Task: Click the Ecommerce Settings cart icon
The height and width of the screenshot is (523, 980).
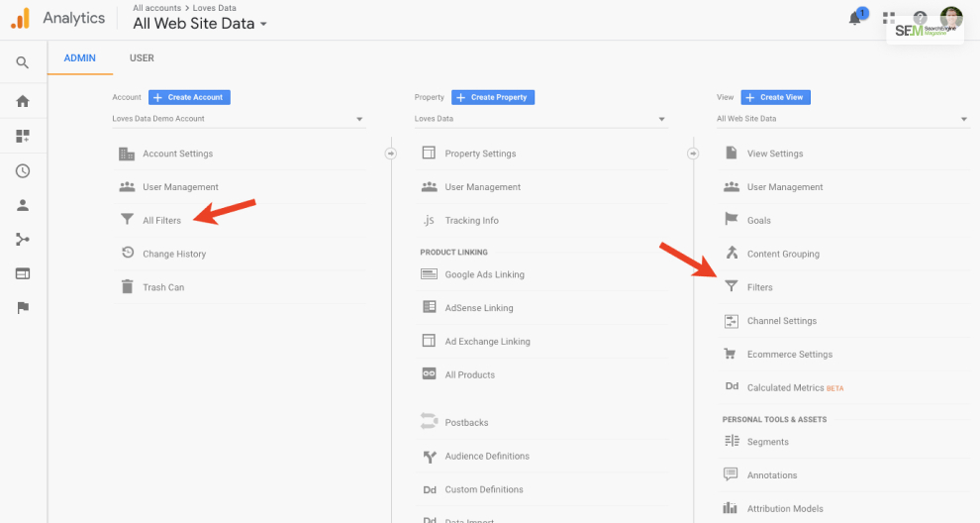Action: pyautogui.click(x=730, y=354)
